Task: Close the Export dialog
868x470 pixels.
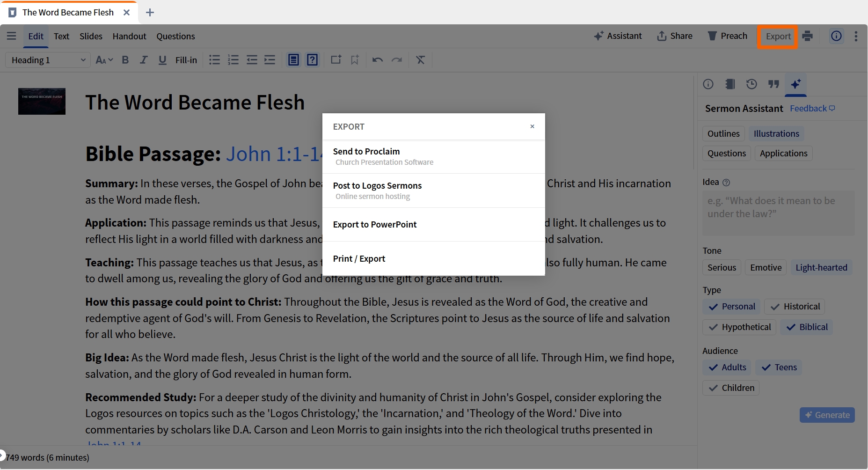Action: [532, 126]
